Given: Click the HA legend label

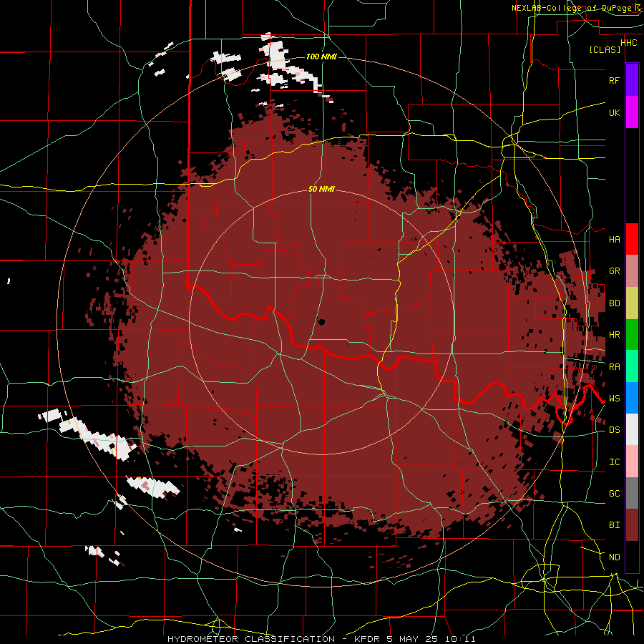Looking at the screenshot, I should click(x=614, y=239).
